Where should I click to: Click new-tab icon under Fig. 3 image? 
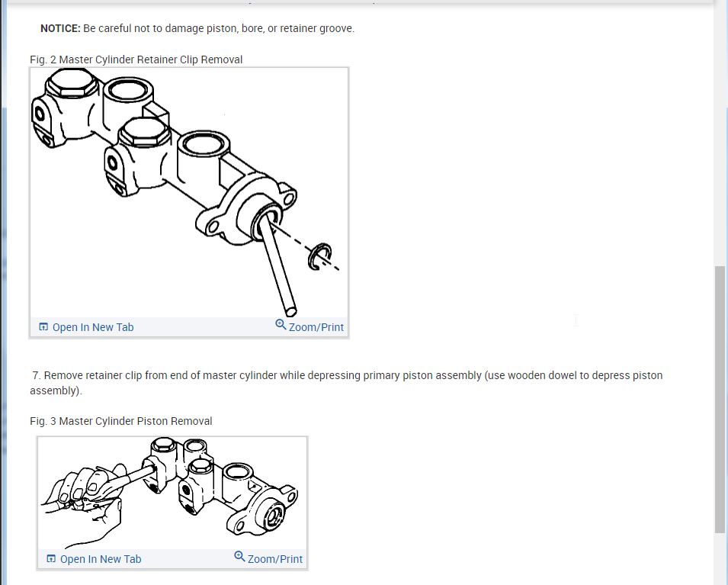[x=51, y=558]
